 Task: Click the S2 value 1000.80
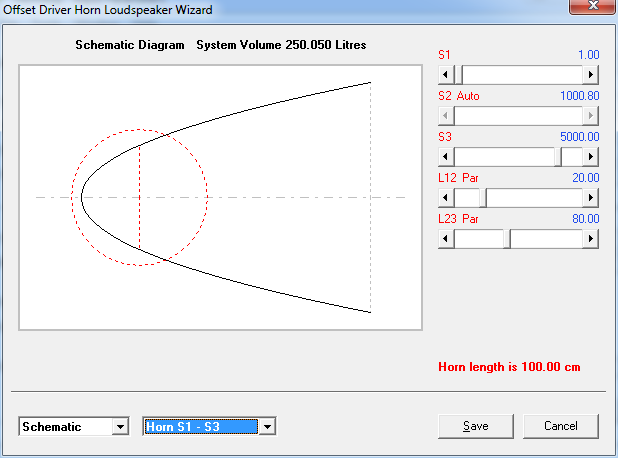580,96
